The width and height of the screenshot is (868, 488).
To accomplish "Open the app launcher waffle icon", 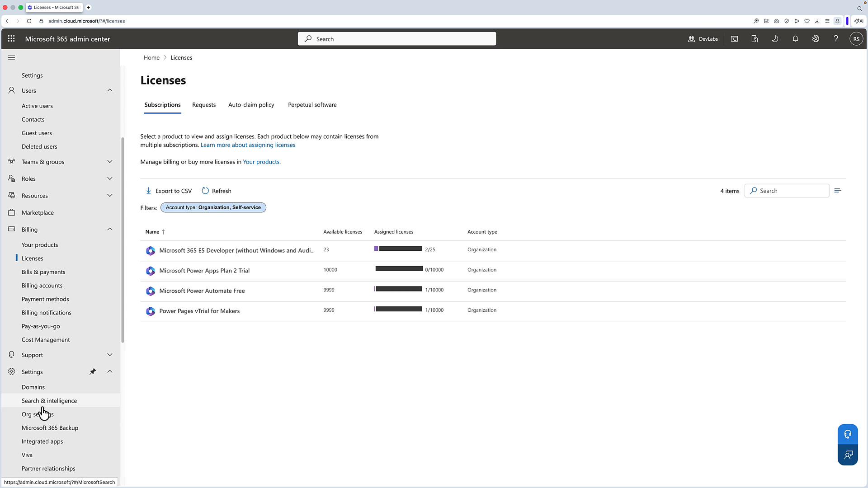I will click(11, 39).
